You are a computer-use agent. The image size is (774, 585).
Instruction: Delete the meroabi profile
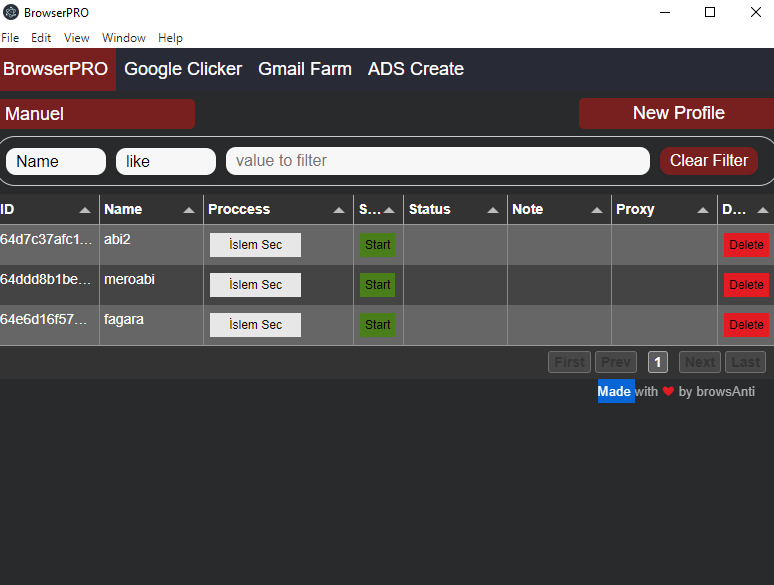[746, 285]
